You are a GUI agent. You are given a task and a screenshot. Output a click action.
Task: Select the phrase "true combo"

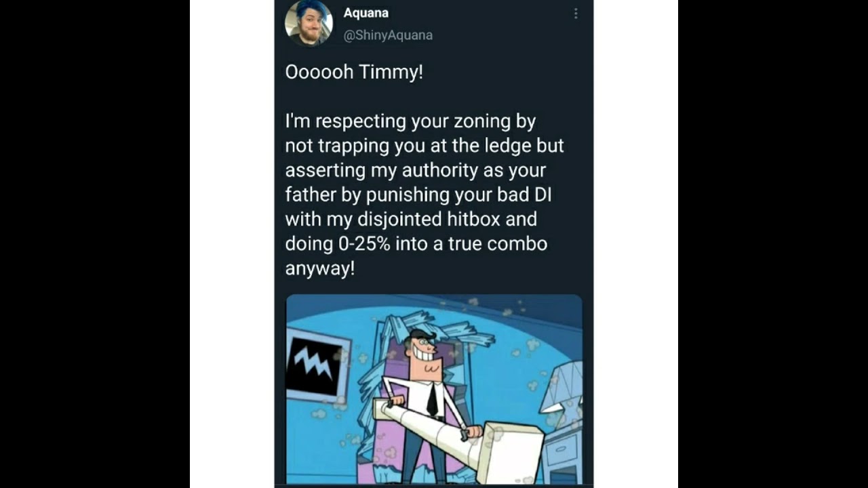point(497,243)
